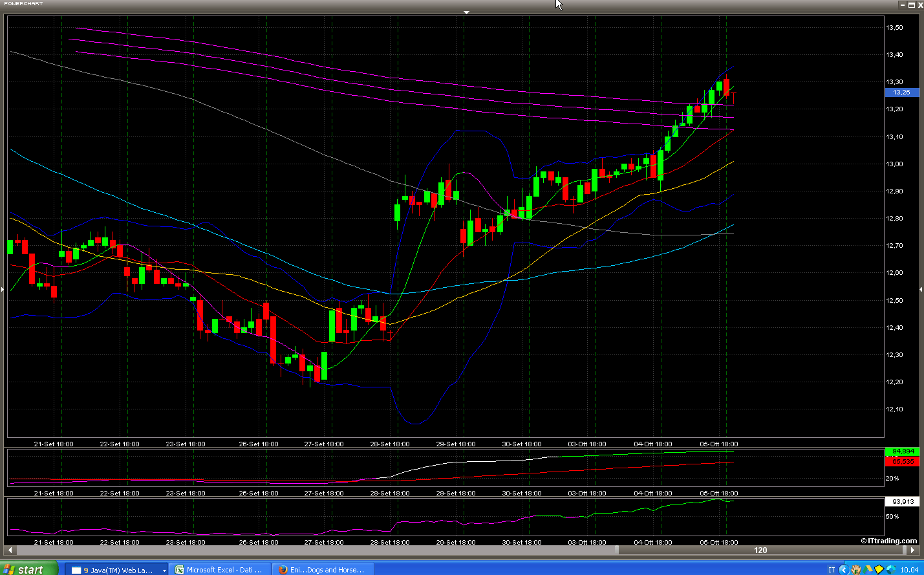Image resolution: width=924 pixels, height=575 pixels.
Task: Click the green indicator value 94,894
Action: tap(902, 451)
